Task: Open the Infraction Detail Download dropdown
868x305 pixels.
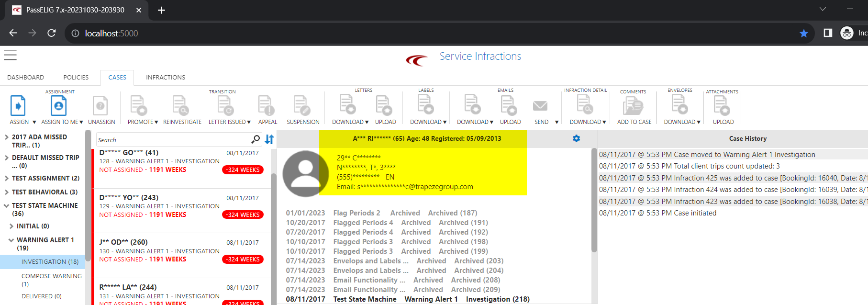Action: point(588,122)
